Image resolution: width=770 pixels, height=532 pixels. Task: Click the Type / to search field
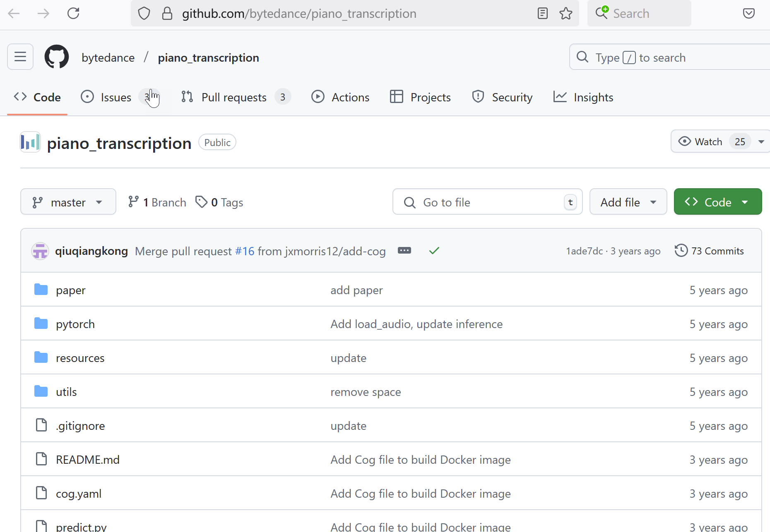click(x=669, y=57)
